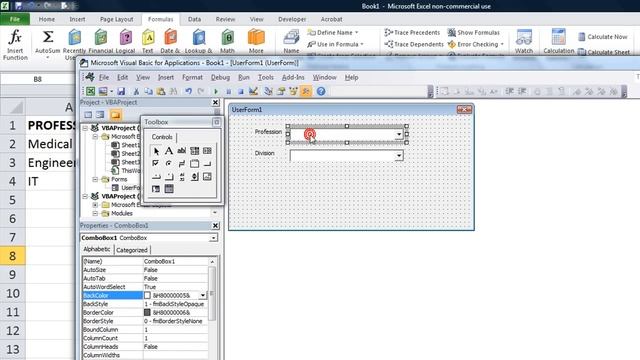Image resolution: width=640 pixels, height=360 pixels.
Task: Open the Tools menu in VBA editor
Action: (x=266, y=77)
